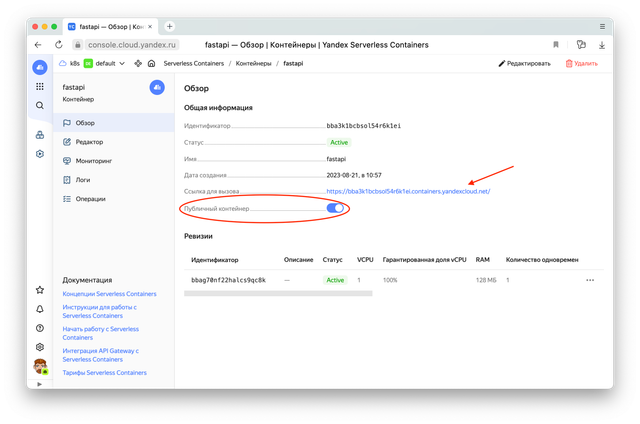Open favorites star icon in sidebar
The image size is (640, 424).
tap(39, 290)
